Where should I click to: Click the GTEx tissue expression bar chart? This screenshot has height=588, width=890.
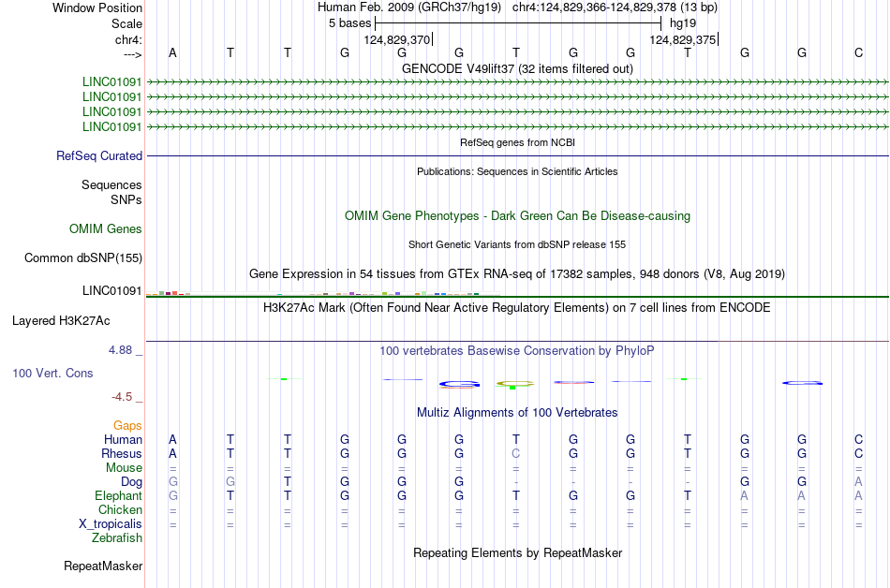point(323,293)
